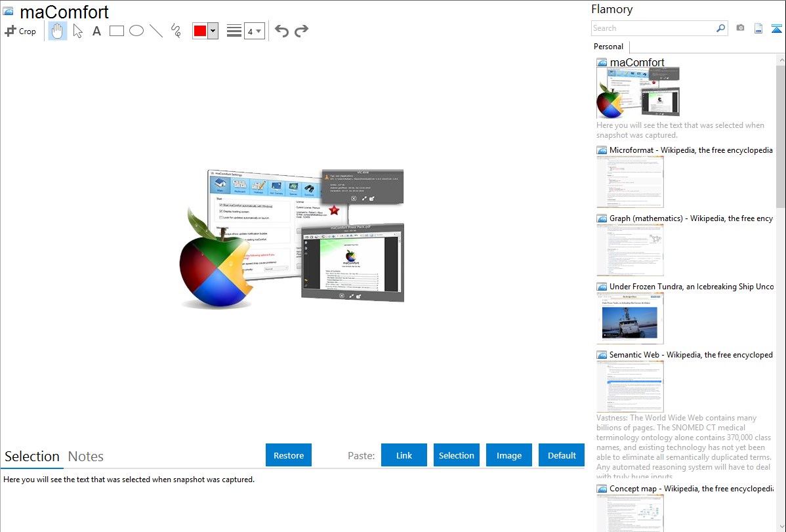Click the icon next to Concept map title
This screenshot has height=532, width=786.
[x=602, y=488]
